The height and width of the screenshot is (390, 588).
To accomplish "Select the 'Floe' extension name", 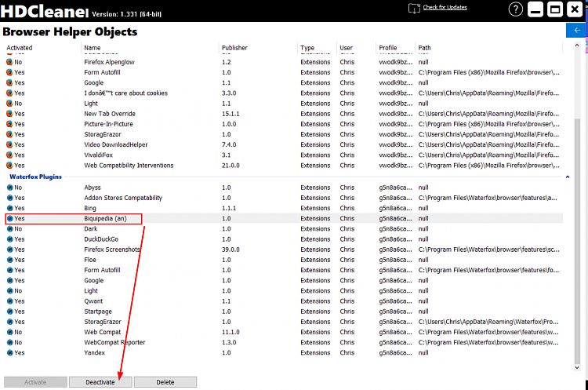I will click(x=90, y=260).
